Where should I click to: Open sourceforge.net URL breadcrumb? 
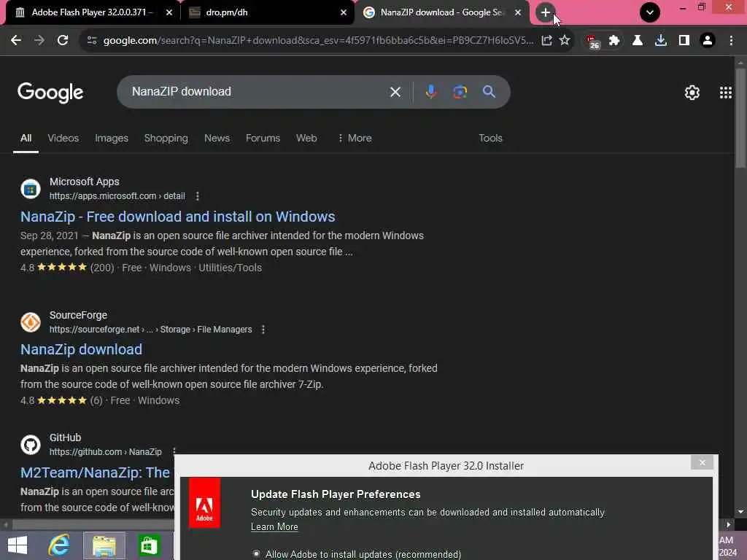click(x=150, y=330)
